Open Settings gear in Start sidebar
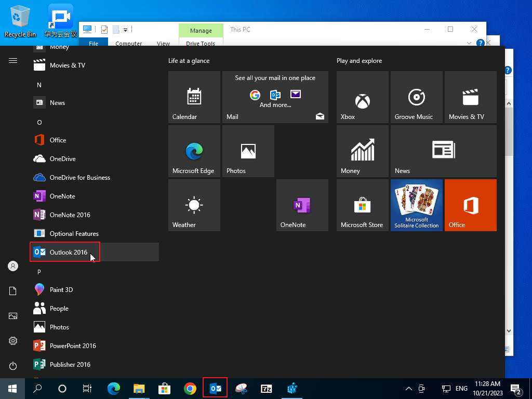The width and height of the screenshot is (532, 399). (13, 341)
